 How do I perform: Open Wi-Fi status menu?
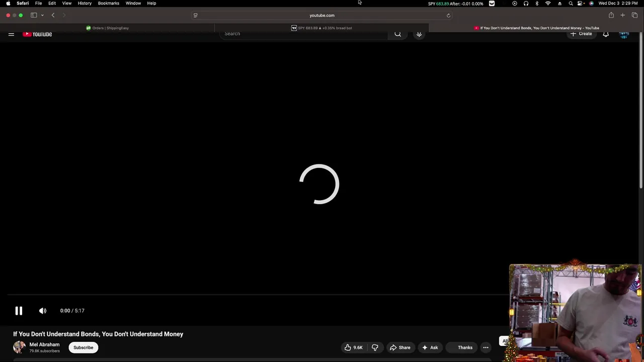click(x=548, y=4)
